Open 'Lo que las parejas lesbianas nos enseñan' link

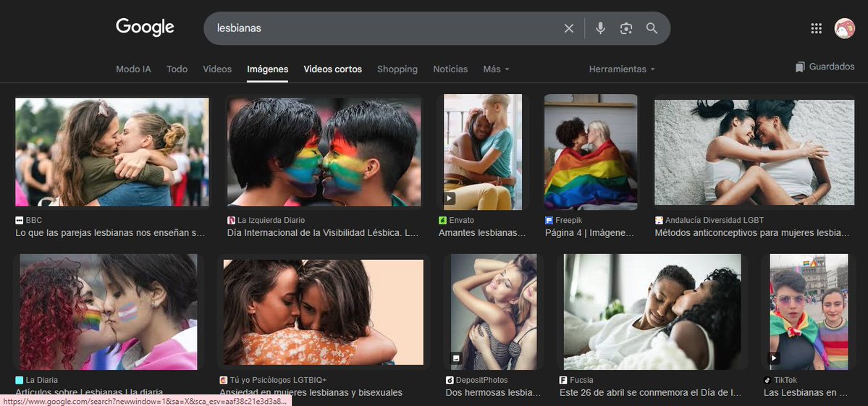pos(110,234)
